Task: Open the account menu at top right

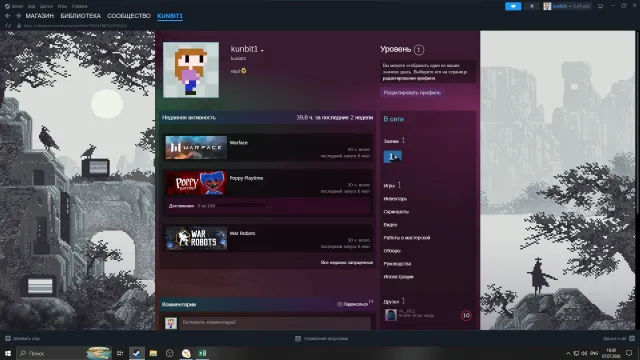Action: click(567, 6)
